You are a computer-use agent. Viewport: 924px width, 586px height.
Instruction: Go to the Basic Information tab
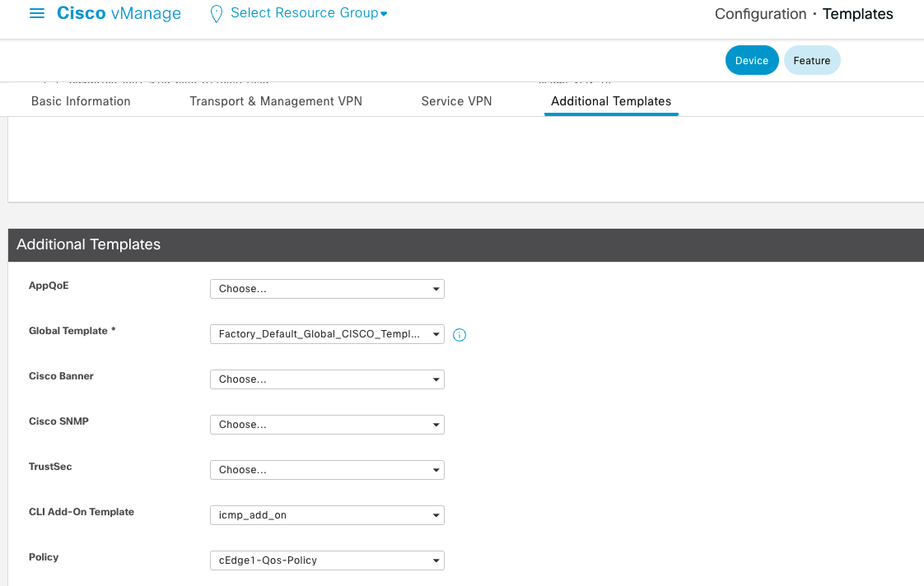coord(81,101)
